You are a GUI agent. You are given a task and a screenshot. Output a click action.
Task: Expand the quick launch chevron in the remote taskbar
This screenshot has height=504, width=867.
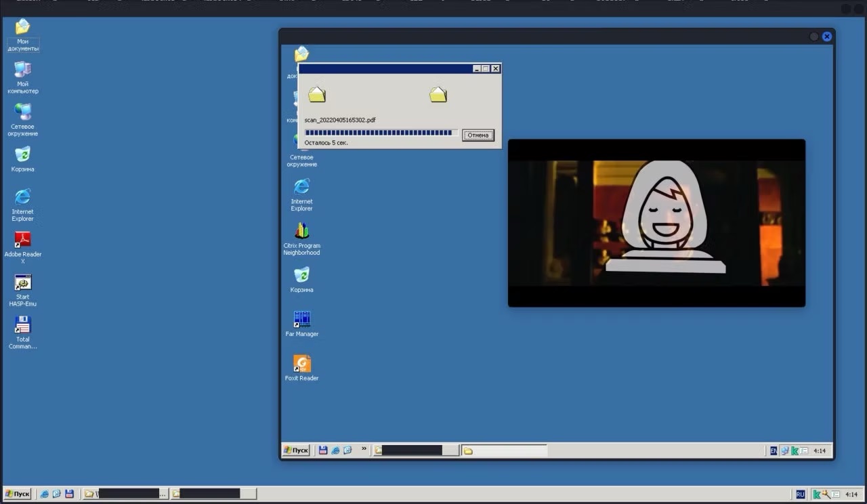(x=364, y=449)
